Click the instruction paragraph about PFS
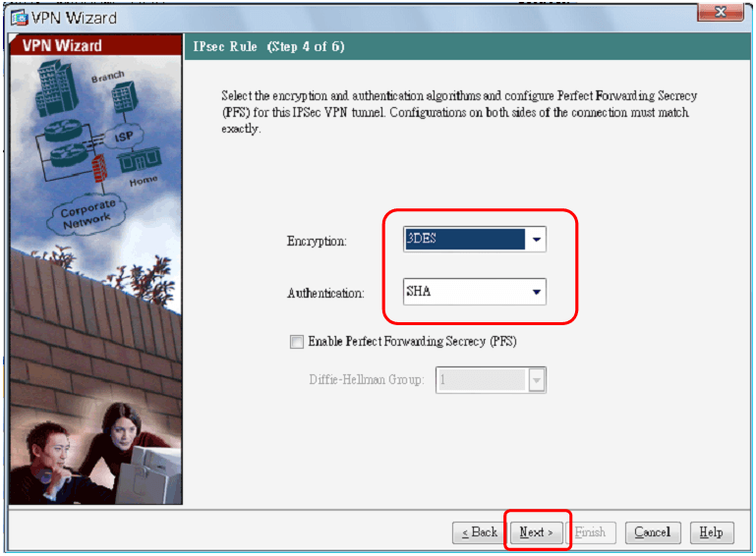The height and width of the screenshot is (556, 756). (459, 112)
